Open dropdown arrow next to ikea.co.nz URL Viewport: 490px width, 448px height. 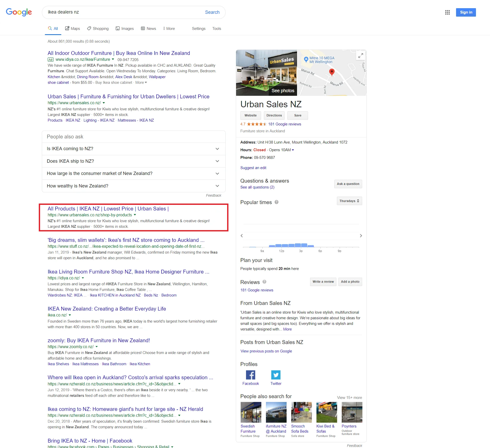[70, 315]
